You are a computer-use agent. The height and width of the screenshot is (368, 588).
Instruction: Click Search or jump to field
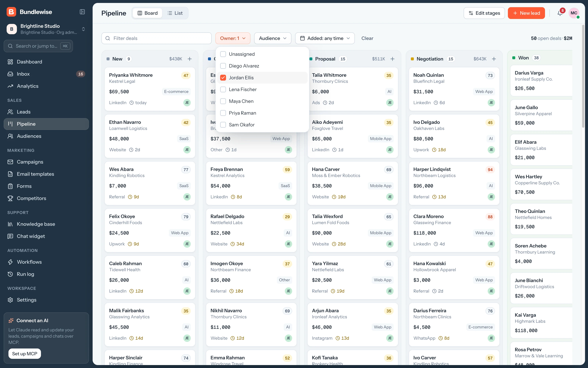[38, 46]
